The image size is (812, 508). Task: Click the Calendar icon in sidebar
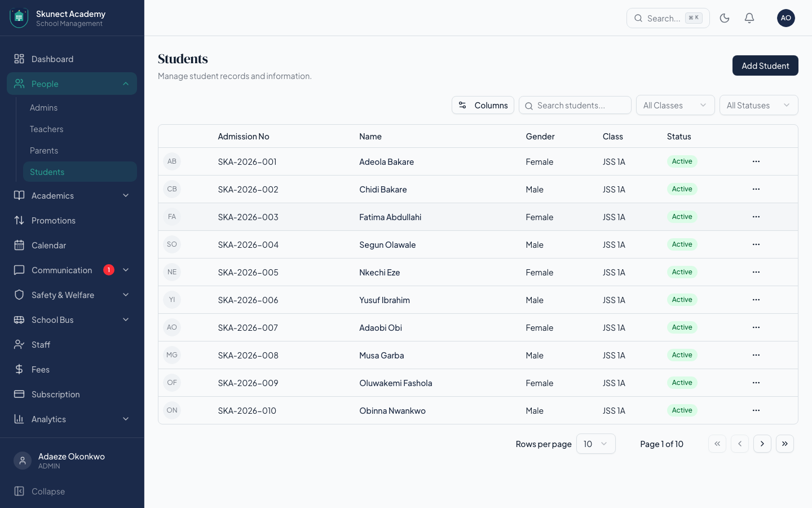tap(19, 245)
